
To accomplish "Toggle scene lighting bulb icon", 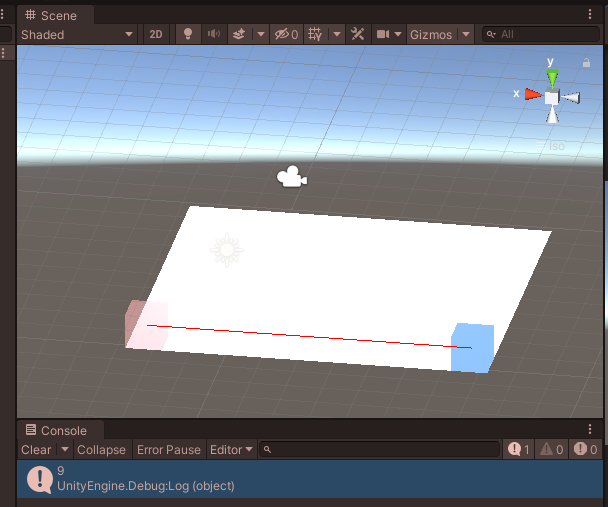I will point(188,34).
